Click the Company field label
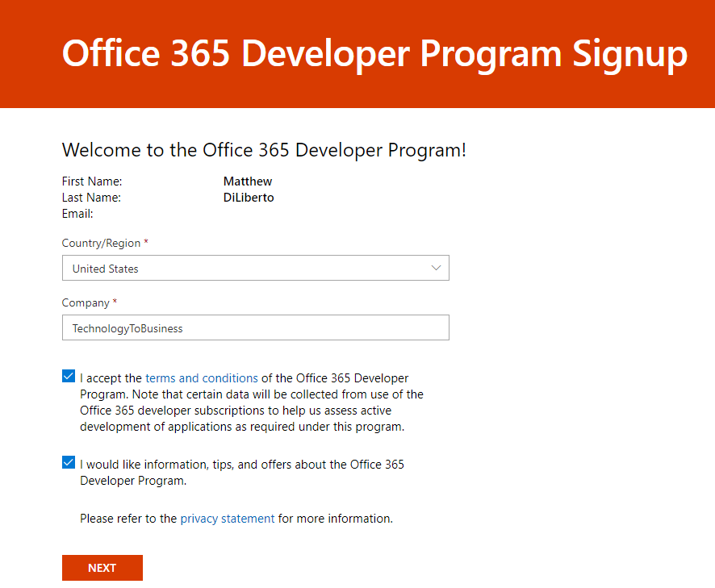 click(x=90, y=302)
